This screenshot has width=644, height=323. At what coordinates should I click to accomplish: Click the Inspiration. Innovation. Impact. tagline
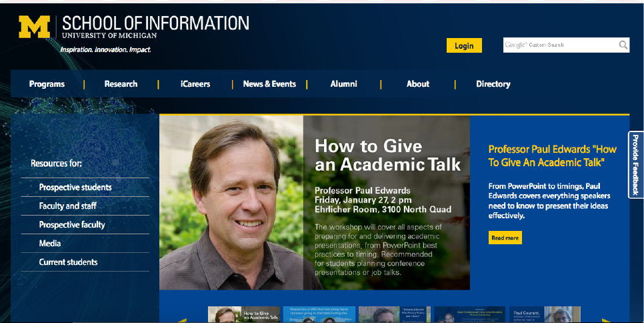[x=105, y=50]
